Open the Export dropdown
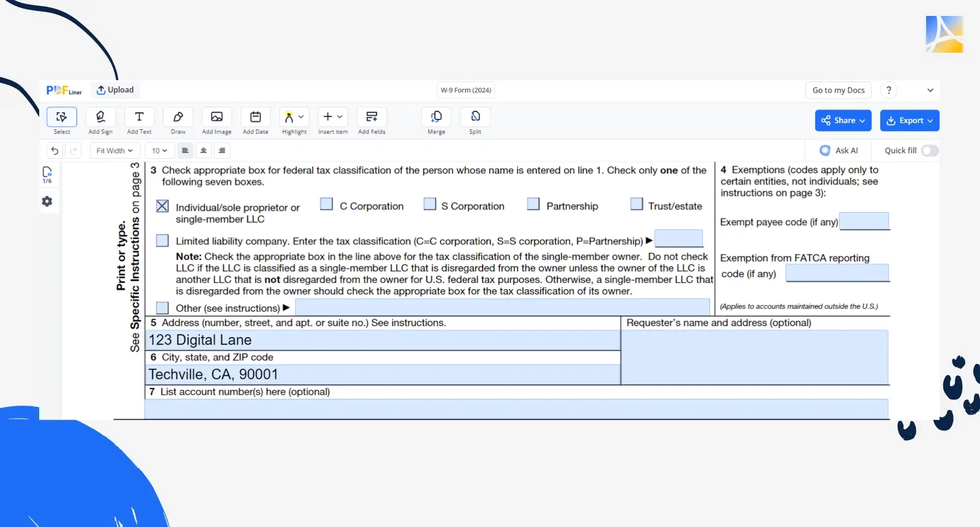The height and width of the screenshot is (527, 980). coord(910,121)
